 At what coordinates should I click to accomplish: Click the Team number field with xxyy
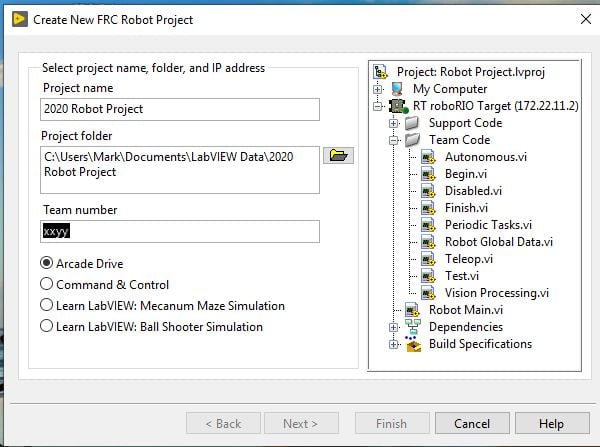pos(180,231)
